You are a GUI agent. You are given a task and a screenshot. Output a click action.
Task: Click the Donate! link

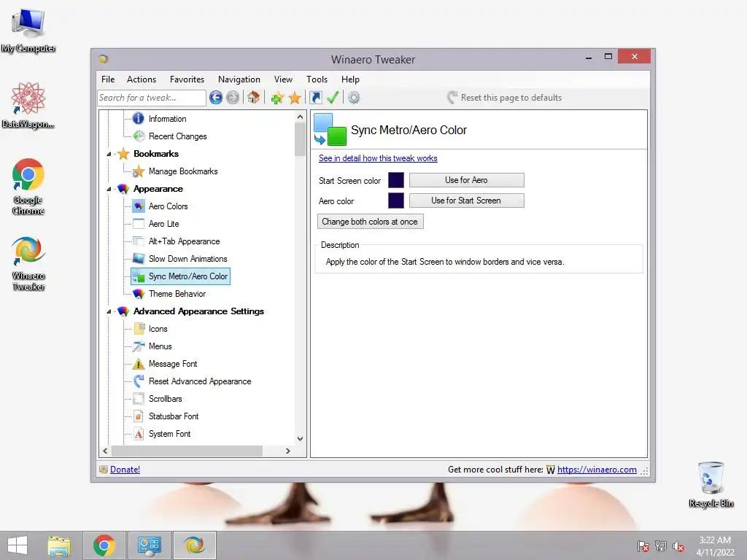coord(125,470)
